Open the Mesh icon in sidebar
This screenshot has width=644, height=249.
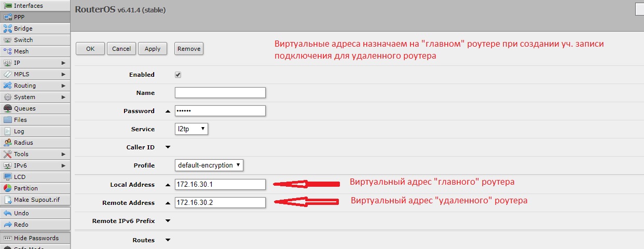click(x=8, y=51)
